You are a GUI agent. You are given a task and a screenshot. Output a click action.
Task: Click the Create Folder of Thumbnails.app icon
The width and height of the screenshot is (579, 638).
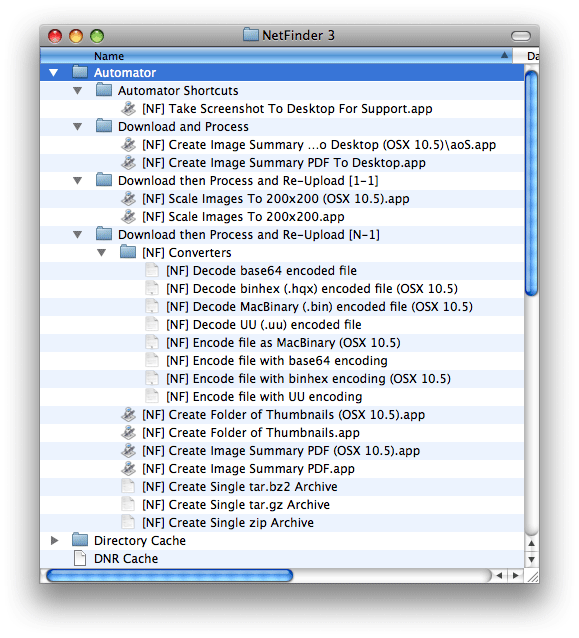click(x=128, y=432)
